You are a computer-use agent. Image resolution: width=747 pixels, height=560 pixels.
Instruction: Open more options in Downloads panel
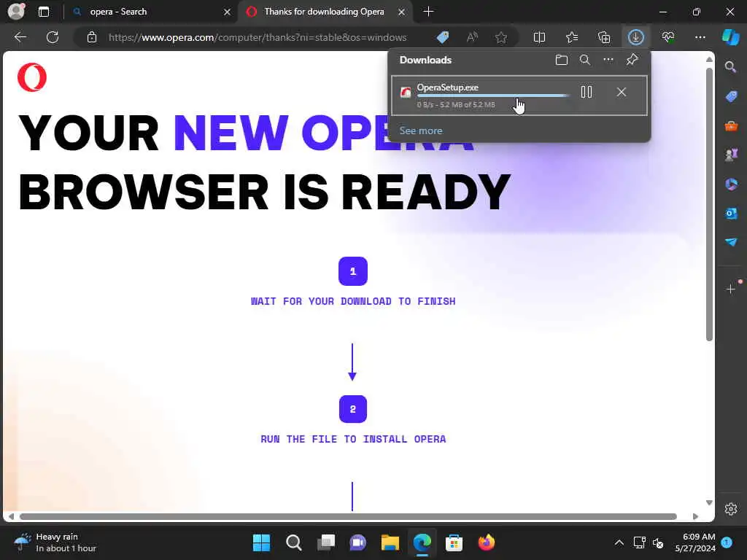point(608,60)
